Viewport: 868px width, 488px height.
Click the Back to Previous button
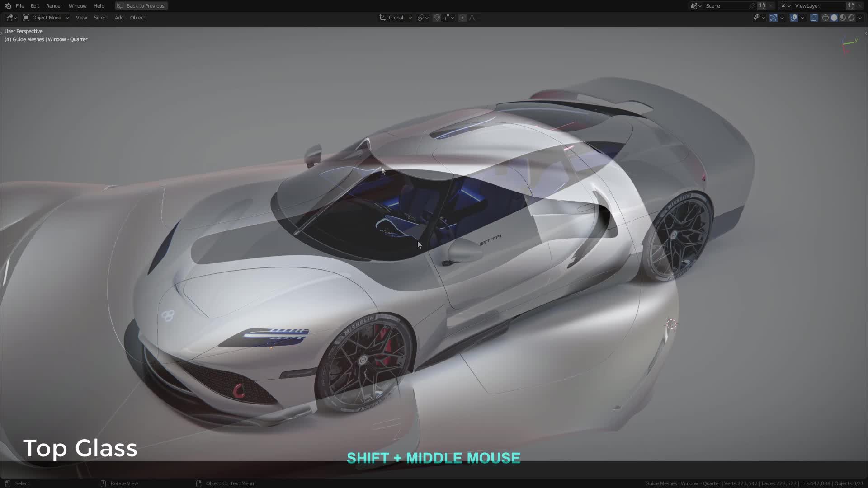coord(142,6)
